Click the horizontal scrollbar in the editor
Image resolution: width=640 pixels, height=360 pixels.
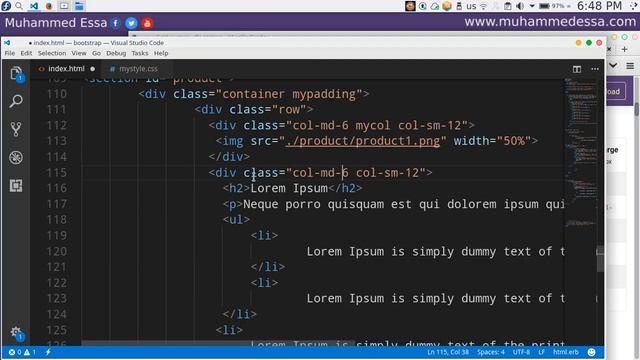point(218,343)
